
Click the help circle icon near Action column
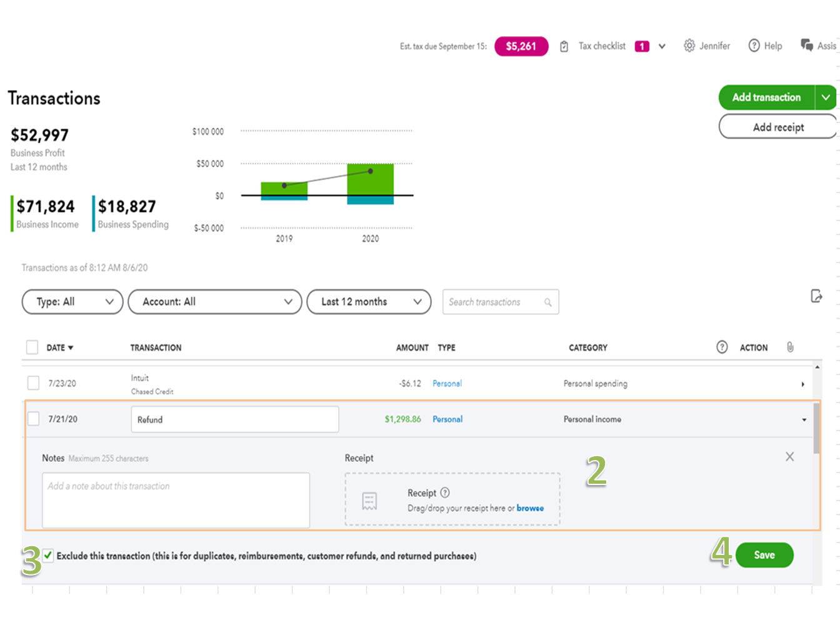pyautogui.click(x=722, y=347)
